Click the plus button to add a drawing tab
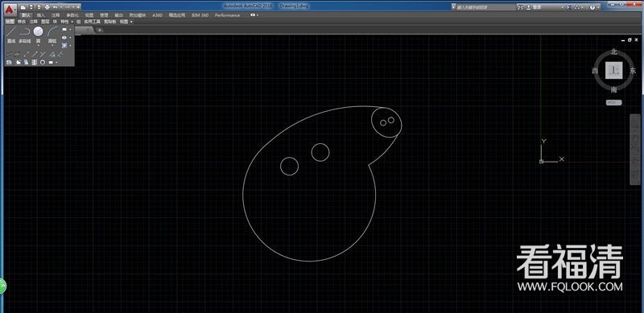 point(99,30)
